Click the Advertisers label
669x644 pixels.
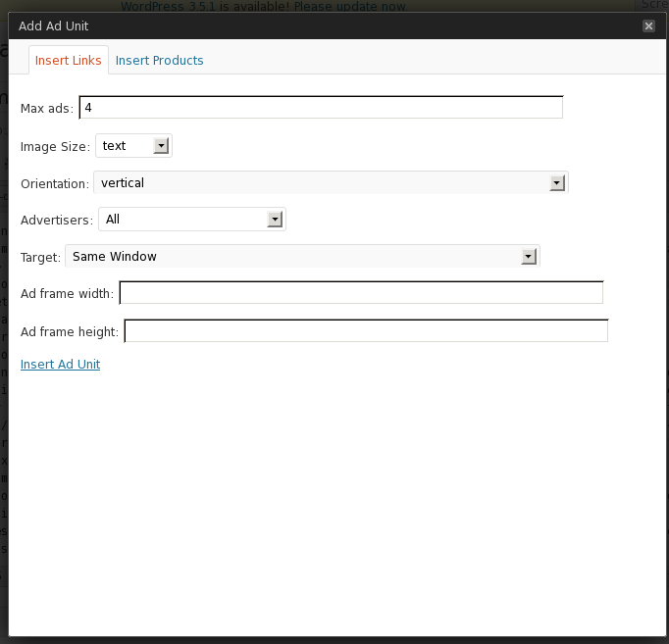pyautogui.click(x=57, y=220)
